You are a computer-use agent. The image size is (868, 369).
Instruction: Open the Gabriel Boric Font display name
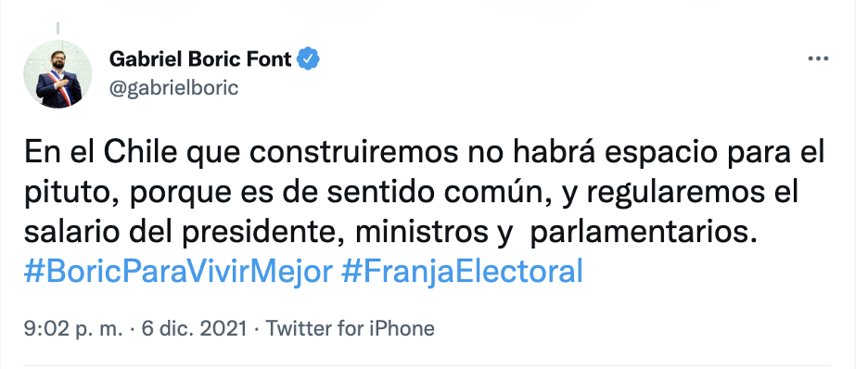pos(200,58)
